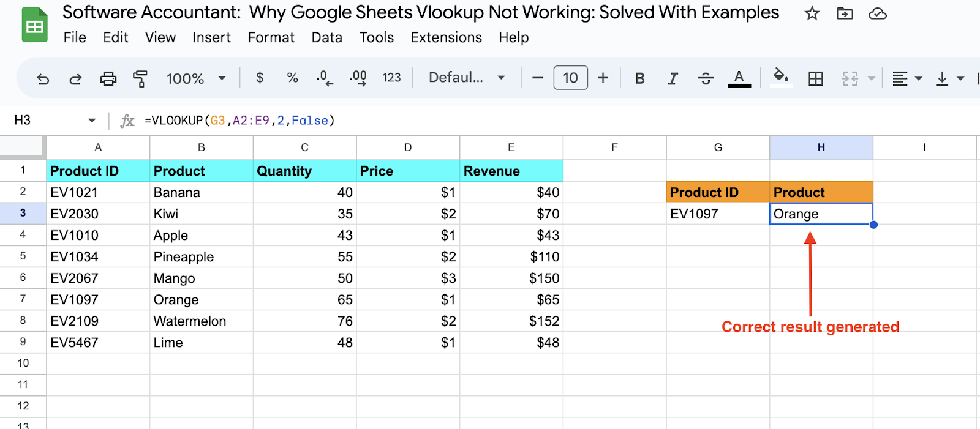Select column H header
Screen dimensions: 980x429
tap(821, 147)
